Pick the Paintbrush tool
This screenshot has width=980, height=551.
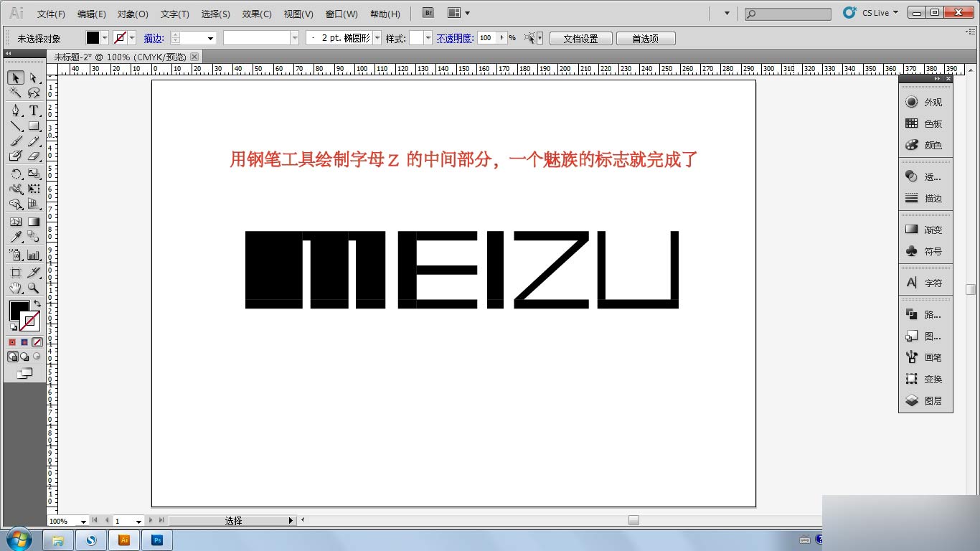tap(16, 141)
